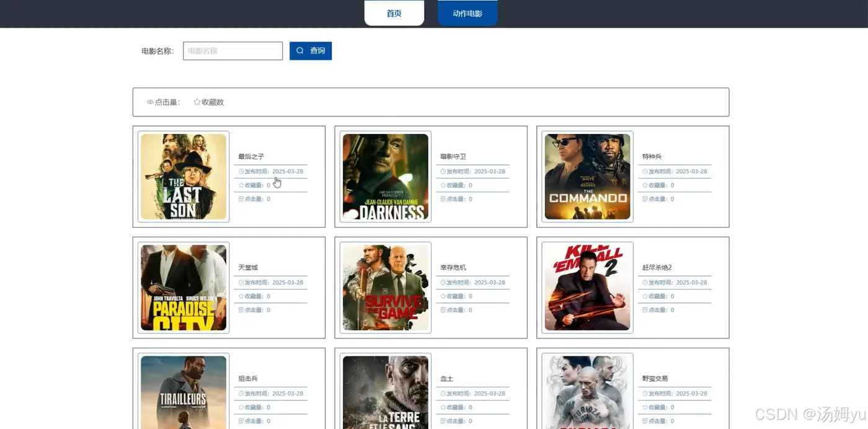Click star 收藏量 icon for 狙击兵
Image resolution: width=868 pixels, height=429 pixels.
[241, 407]
